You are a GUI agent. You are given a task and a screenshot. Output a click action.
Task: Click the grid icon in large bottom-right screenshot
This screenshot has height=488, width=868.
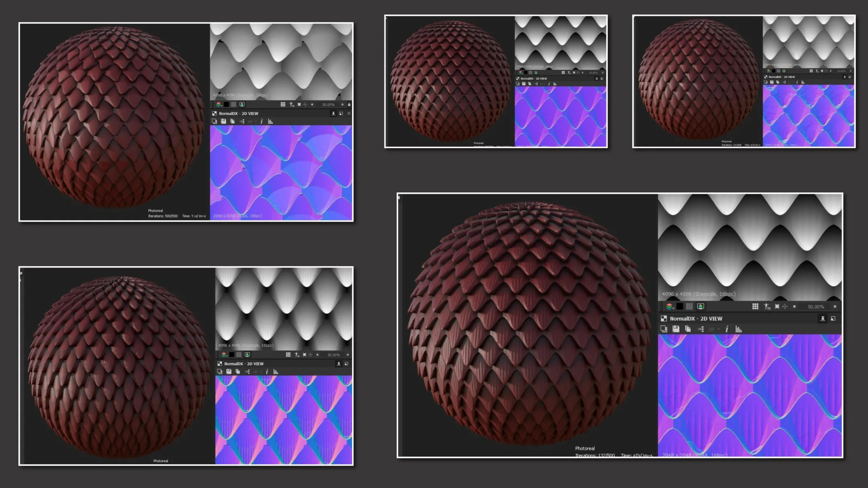tap(755, 306)
